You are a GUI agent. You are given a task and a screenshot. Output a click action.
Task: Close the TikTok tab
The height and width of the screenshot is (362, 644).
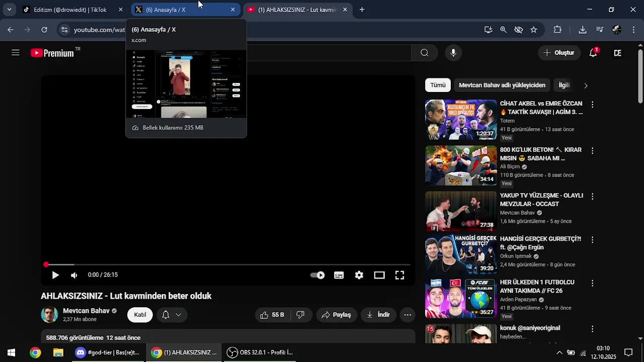[x=120, y=10]
